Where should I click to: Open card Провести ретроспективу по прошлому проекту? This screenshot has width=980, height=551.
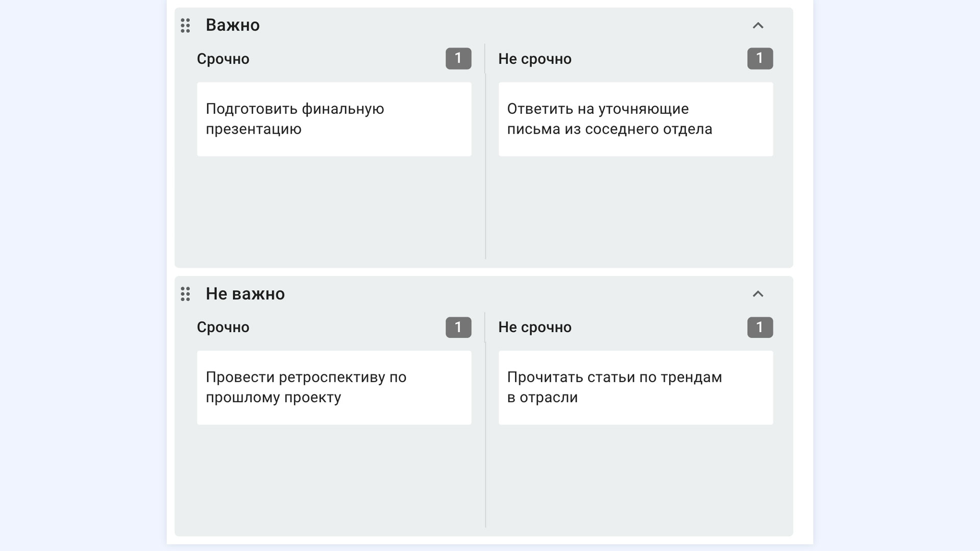pyautogui.click(x=334, y=387)
